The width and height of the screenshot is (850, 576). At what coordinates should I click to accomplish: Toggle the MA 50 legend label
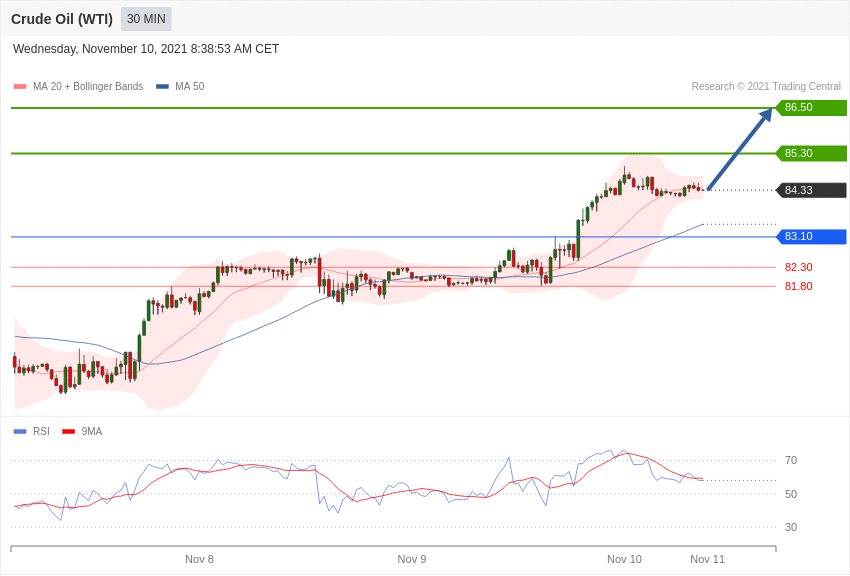point(190,87)
